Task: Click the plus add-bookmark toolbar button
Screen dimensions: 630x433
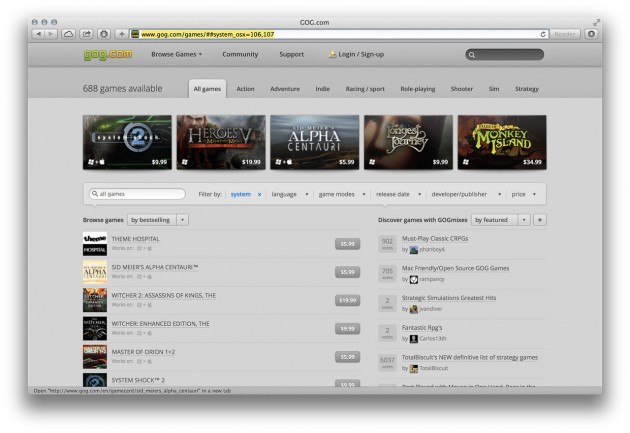Action: 122,34
